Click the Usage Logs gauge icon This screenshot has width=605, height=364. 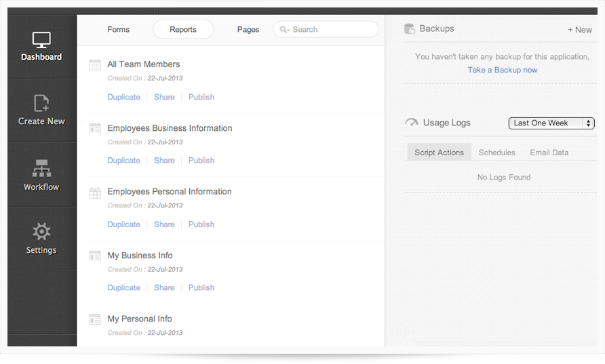tap(411, 123)
